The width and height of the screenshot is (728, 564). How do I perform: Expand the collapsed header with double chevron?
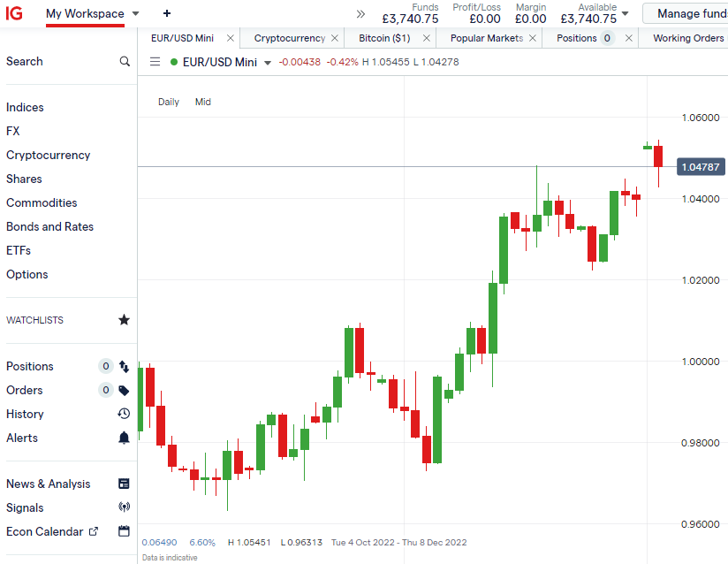[360, 14]
